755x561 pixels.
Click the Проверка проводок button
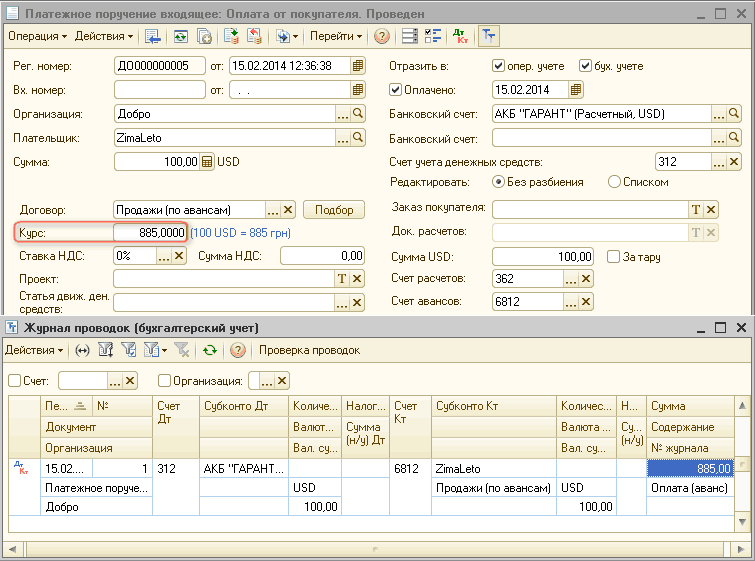click(x=309, y=350)
